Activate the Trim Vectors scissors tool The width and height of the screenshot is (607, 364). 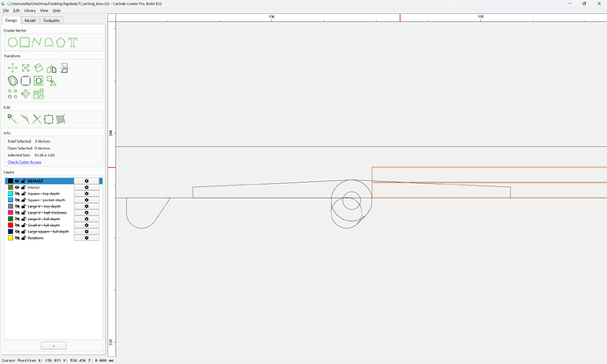pos(37,120)
